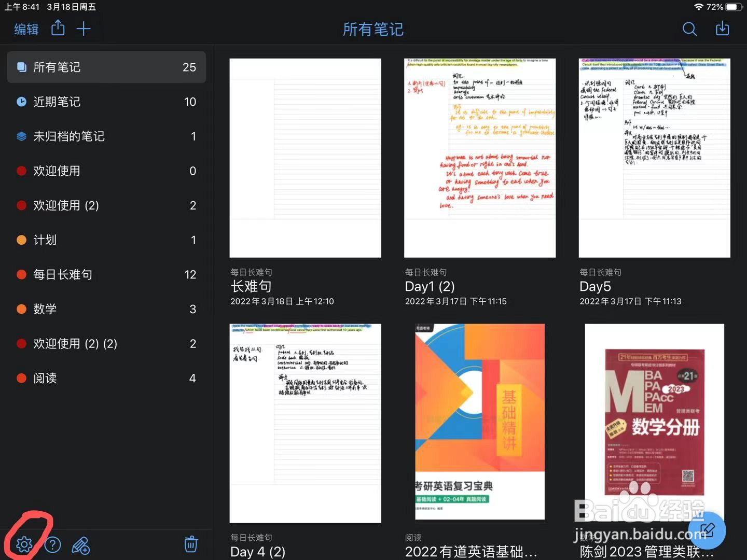Image resolution: width=747 pixels, height=560 pixels.
Task: Tap the notes icon beside 所有笔记
Action: point(21,67)
